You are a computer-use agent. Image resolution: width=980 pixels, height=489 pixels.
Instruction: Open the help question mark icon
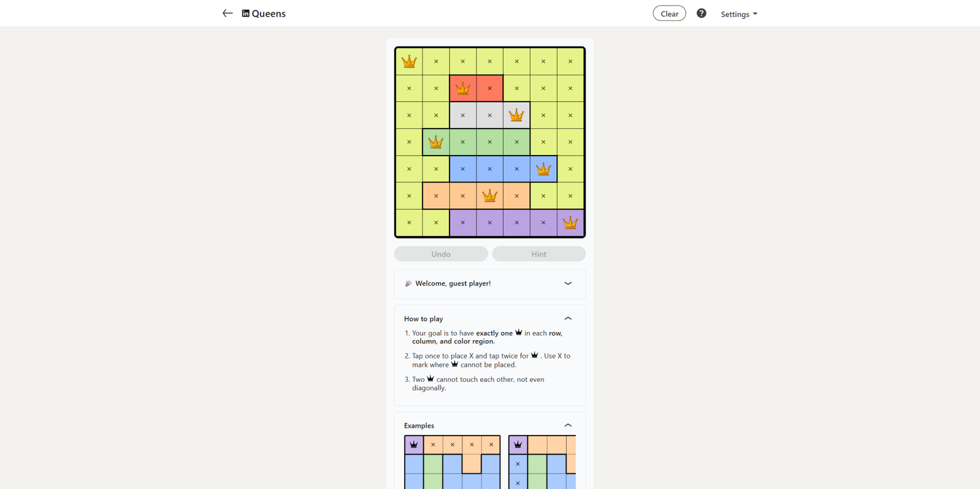click(x=701, y=13)
